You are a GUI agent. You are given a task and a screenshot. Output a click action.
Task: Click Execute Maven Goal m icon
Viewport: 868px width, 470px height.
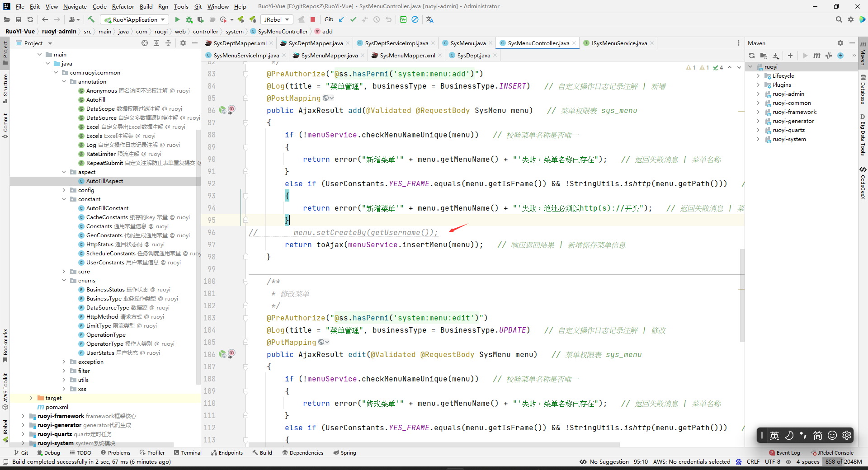817,56
